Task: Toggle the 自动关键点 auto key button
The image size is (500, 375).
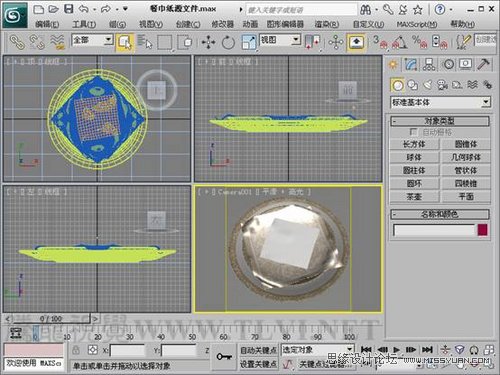Action: tap(258, 350)
